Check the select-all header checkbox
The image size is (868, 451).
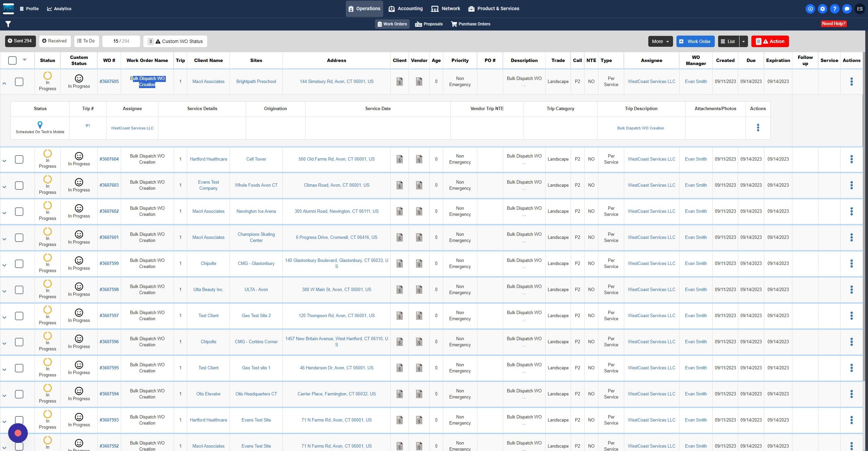click(x=12, y=60)
